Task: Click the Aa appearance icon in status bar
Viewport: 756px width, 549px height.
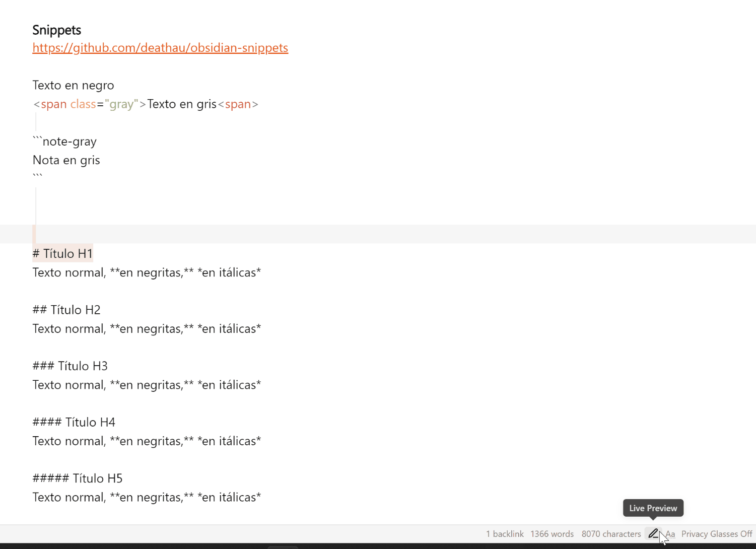Action: click(670, 534)
